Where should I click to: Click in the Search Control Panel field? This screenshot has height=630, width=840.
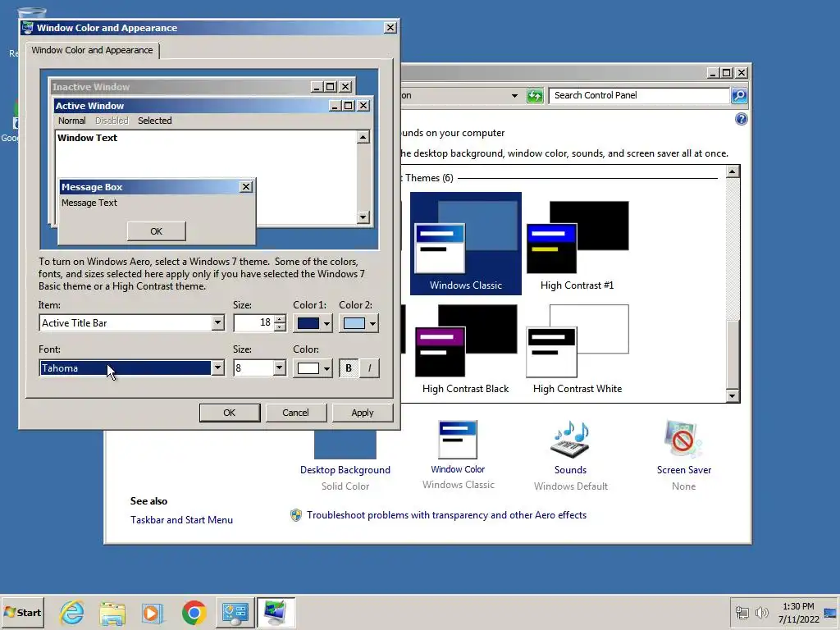pyautogui.click(x=640, y=95)
